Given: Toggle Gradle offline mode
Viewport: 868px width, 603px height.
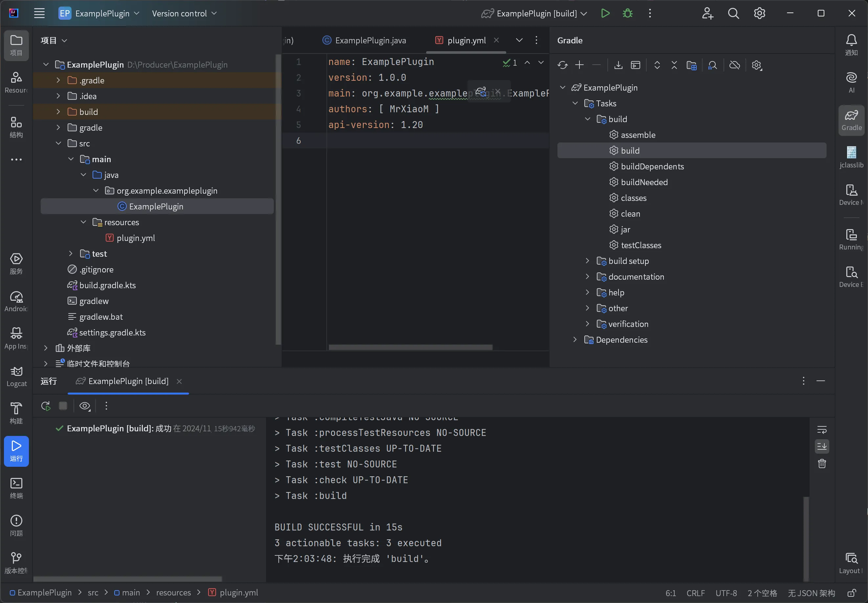Looking at the screenshot, I should [x=735, y=65].
